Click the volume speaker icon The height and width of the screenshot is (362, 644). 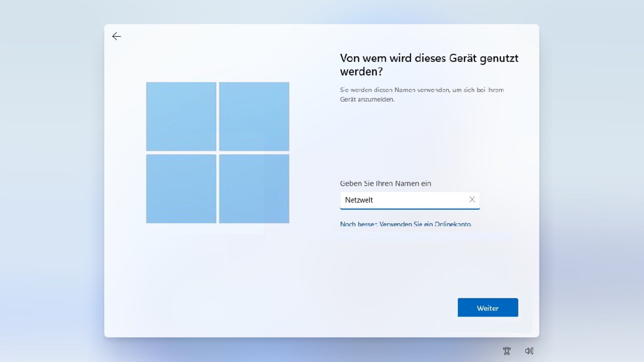[x=529, y=351]
